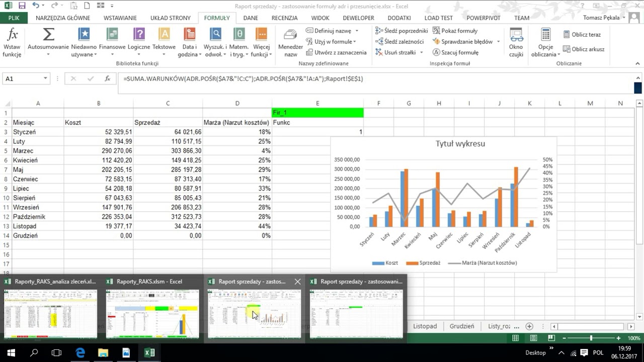Click the zoom in plus button
644x362 pixels.
[618, 338]
